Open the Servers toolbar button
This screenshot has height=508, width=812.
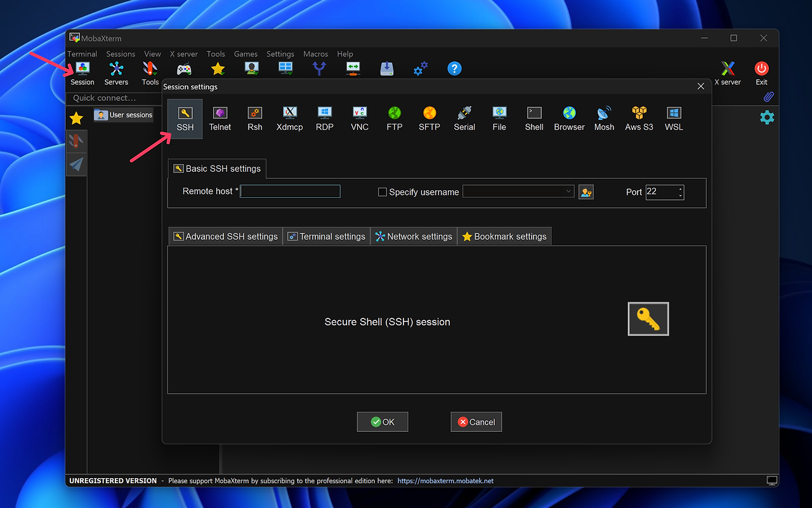116,73
